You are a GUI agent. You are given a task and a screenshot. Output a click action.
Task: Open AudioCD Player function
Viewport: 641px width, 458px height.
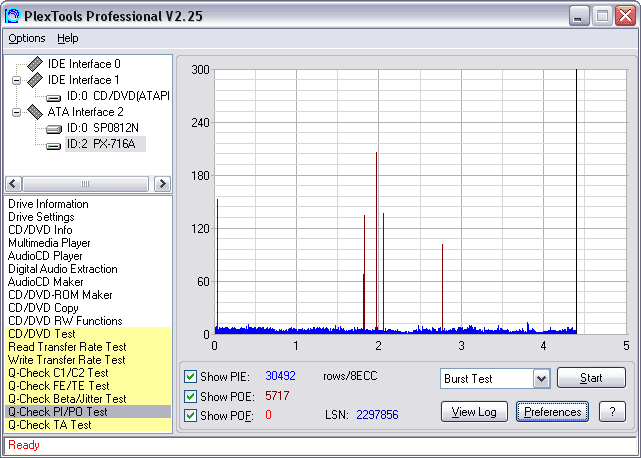45,256
